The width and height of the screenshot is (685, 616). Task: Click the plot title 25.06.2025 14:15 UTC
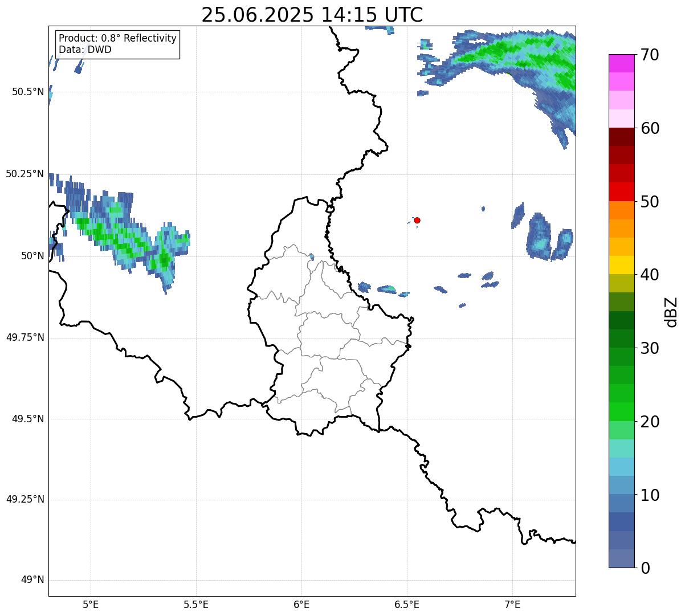point(312,14)
